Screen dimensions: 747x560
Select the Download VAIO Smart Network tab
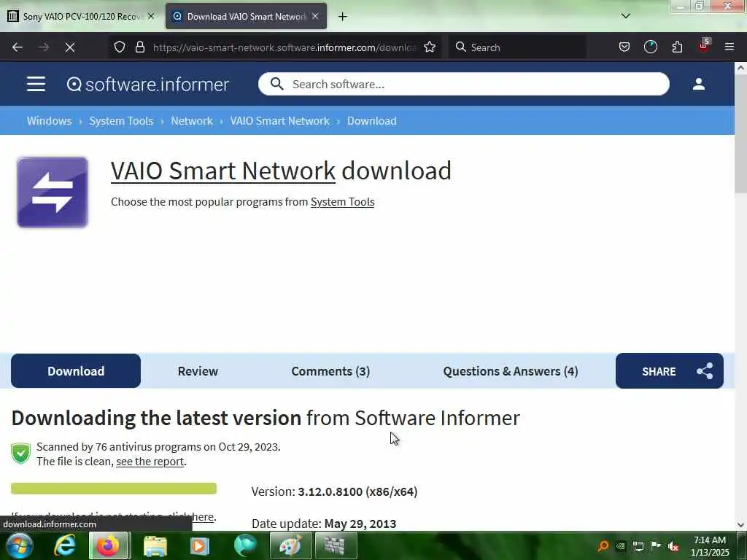246,17
